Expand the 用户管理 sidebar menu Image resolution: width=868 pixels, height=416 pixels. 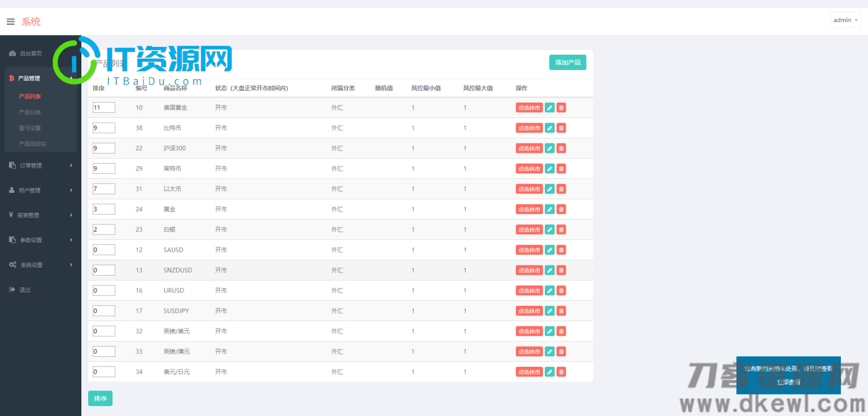pos(41,190)
